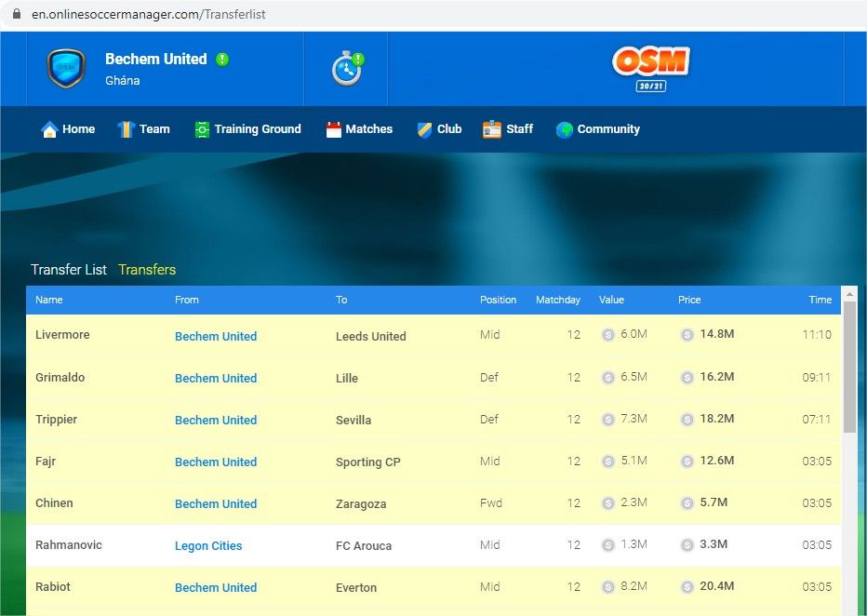Select player name Rabiot
Image resolution: width=867 pixels, height=616 pixels.
pyautogui.click(x=53, y=587)
